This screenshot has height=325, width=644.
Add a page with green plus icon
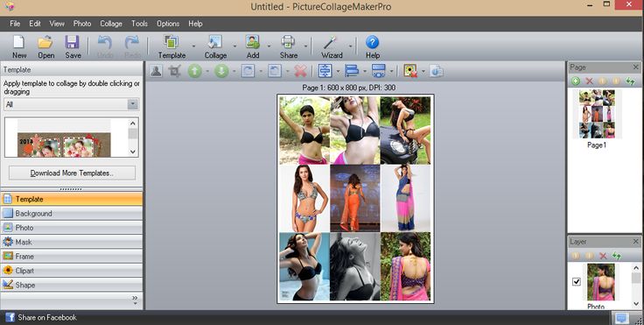tap(576, 81)
